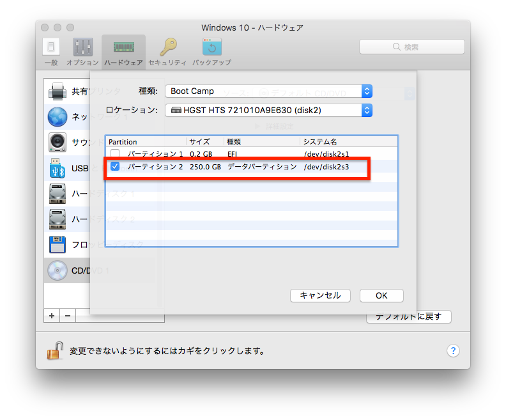Open help with the question mark button
The width and height of the screenshot is (506, 420).
(453, 350)
